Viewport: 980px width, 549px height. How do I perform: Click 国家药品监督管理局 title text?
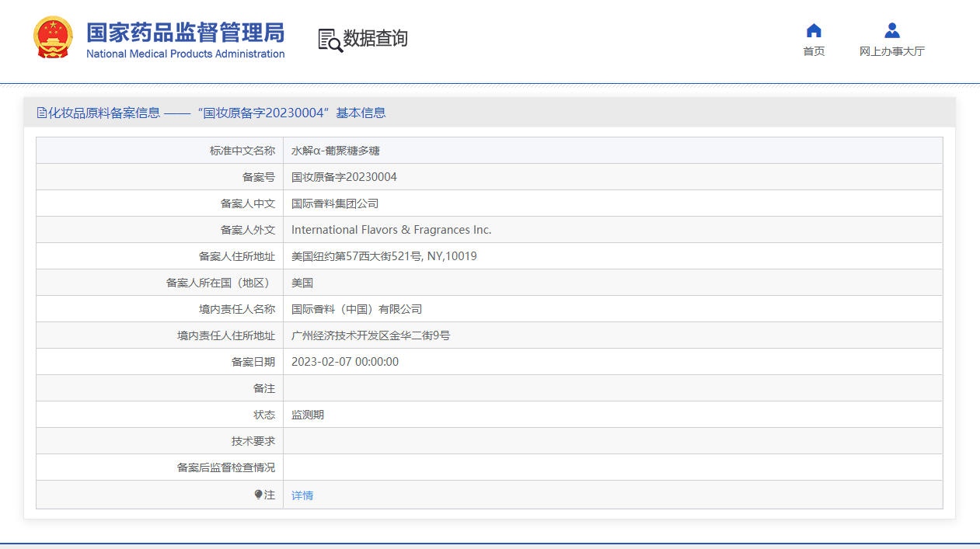click(x=185, y=33)
